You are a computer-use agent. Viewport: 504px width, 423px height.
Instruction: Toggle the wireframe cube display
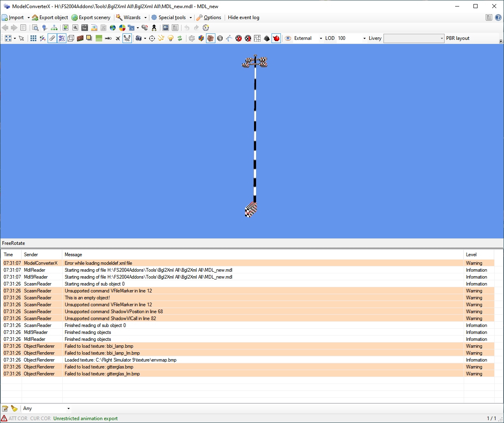tap(70, 38)
